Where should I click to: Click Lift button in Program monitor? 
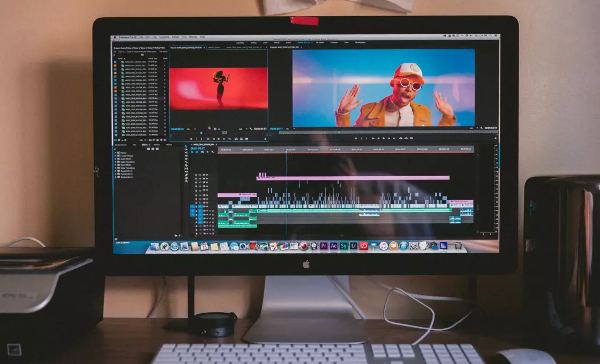pyautogui.click(x=401, y=138)
